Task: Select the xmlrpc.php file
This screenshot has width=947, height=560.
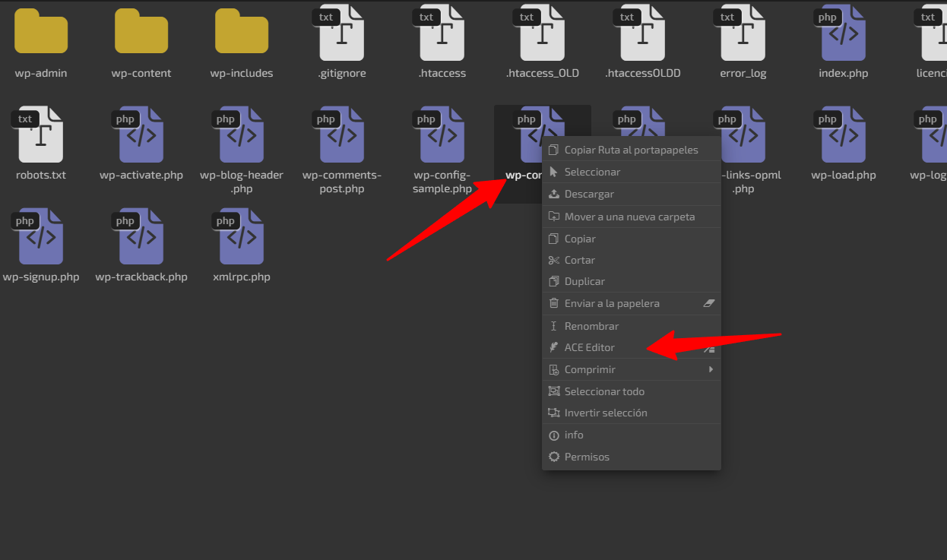Action: tap(242, 245)
